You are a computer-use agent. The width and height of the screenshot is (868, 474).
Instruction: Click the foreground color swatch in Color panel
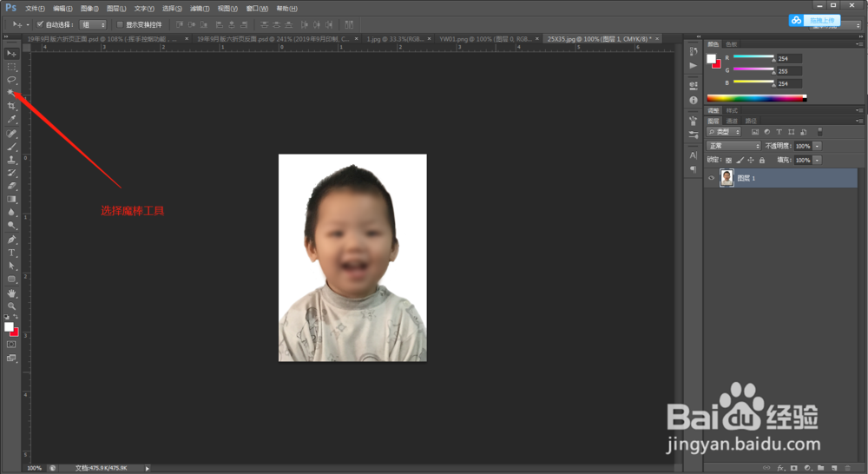(712, 59)
